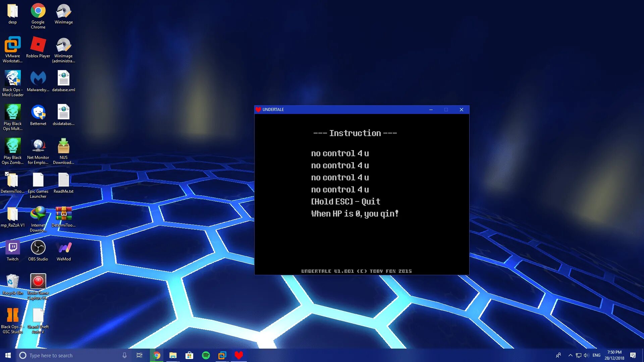Click the Type here to search box
This screenshot has width=644, height=362.
[70, 355]
